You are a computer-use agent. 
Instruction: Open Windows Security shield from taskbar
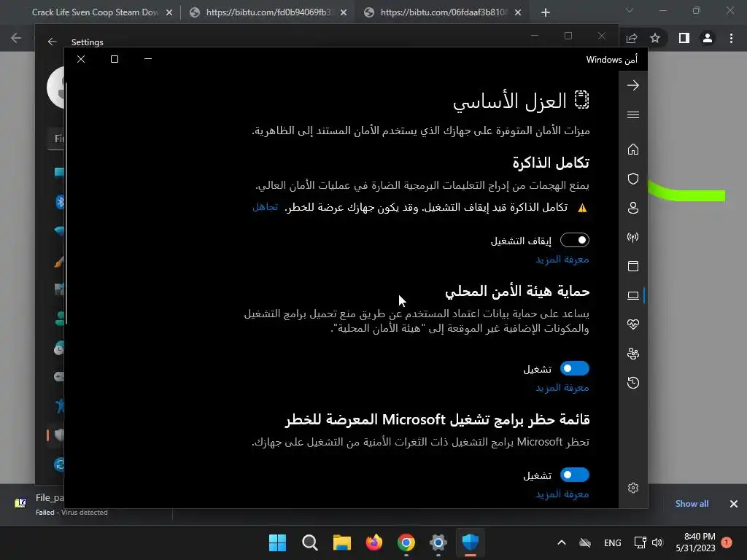point(471,542)
